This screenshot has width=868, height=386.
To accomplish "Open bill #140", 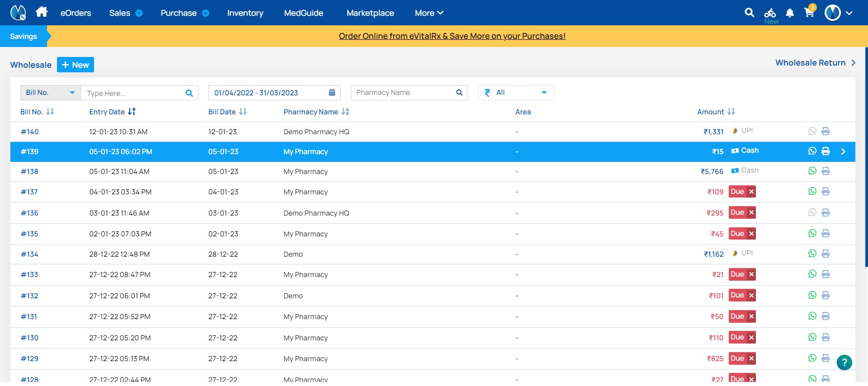I will (x=30, y=132).
